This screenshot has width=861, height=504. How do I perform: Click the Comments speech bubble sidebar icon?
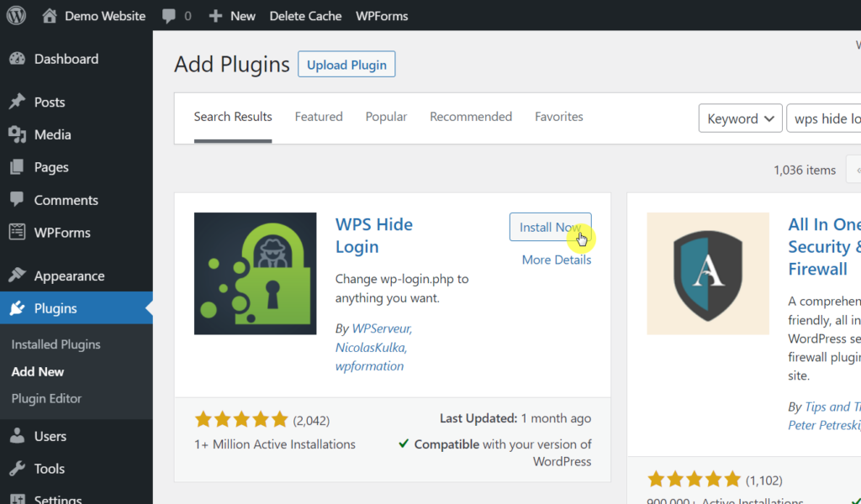point(17,200)
